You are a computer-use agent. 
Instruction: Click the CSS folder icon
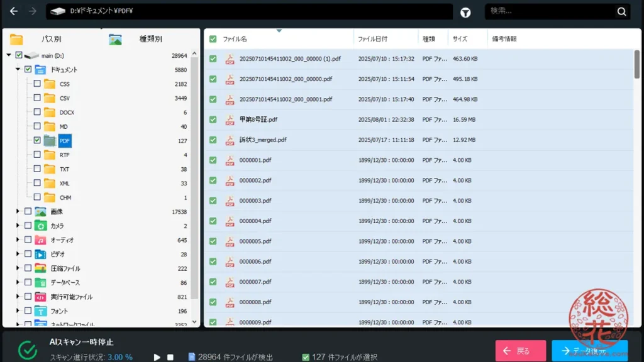(x=50, y=84)
